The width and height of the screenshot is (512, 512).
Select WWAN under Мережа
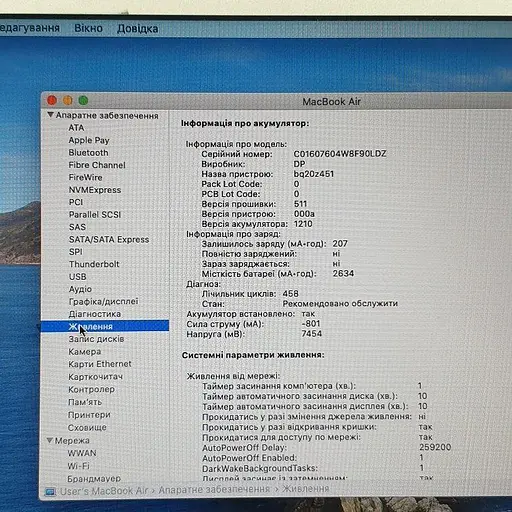pyautogui.click(x=82, y=453)
